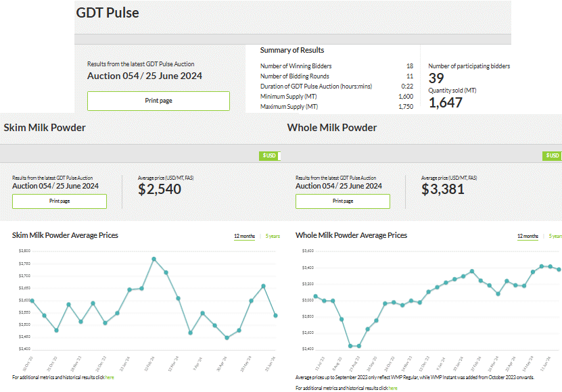
Task: Click the Skim Milk Powder average price $2,540
Action: click(160, 189)
